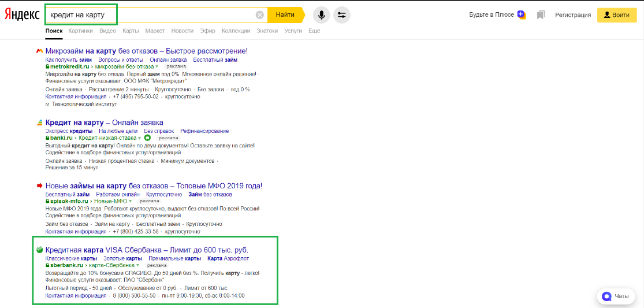Click Бесплатный займ sitelink under metrokredit result
The width and height of the screenshot is (644, 308).
pyautogui.click(x=215, y=60)
